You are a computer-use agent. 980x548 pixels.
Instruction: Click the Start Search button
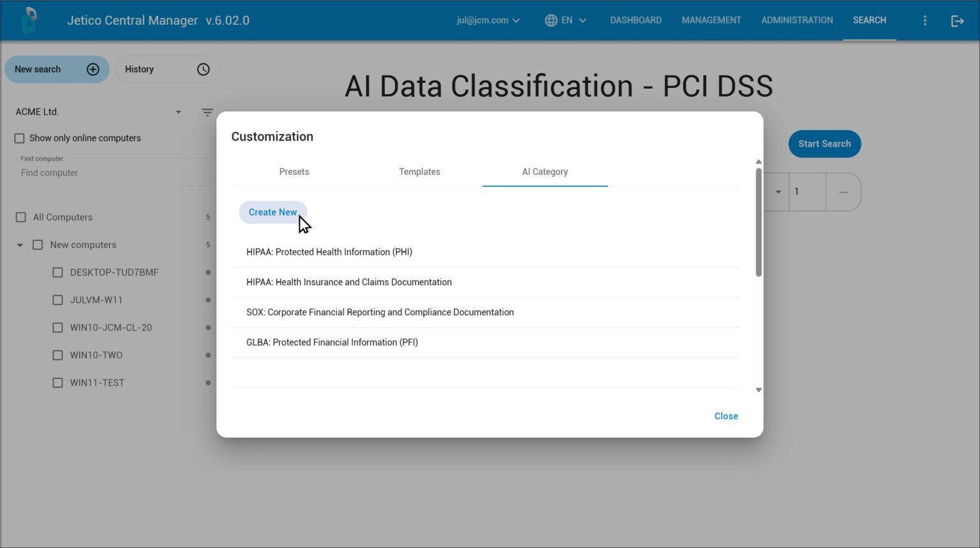pos(824,144)
